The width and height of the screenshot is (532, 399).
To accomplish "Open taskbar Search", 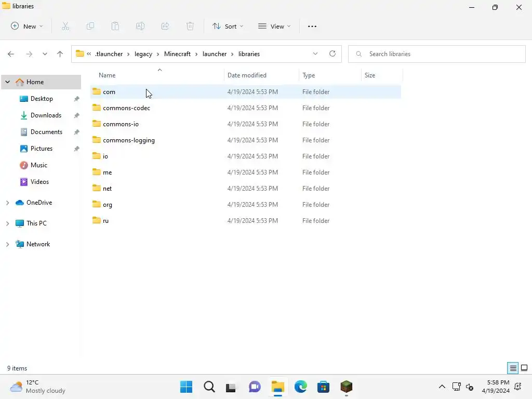I will (209, 387).
